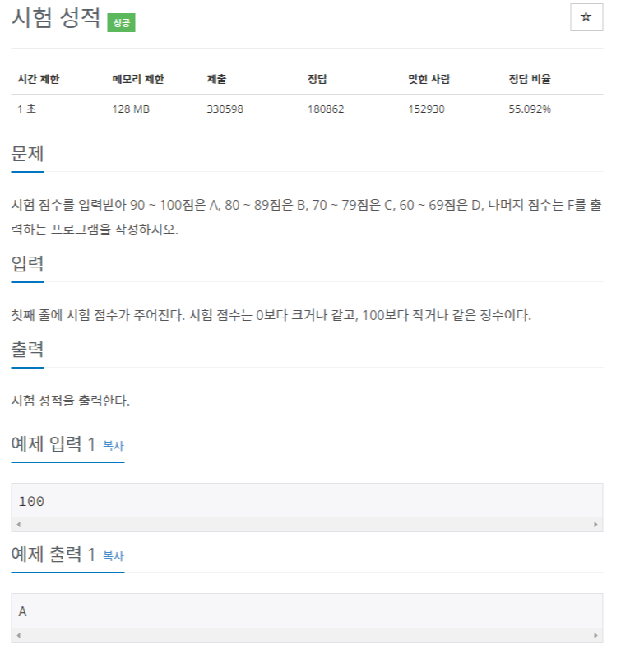Click the 메모리 제한 column header
Image resolution: width=644 pixels, height=654 pixels.
137,79
